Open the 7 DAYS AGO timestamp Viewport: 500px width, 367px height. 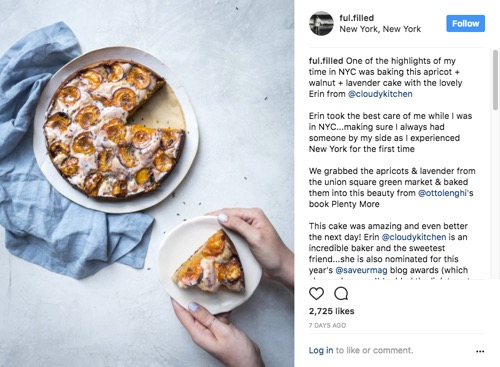click(x=327, y=325)
